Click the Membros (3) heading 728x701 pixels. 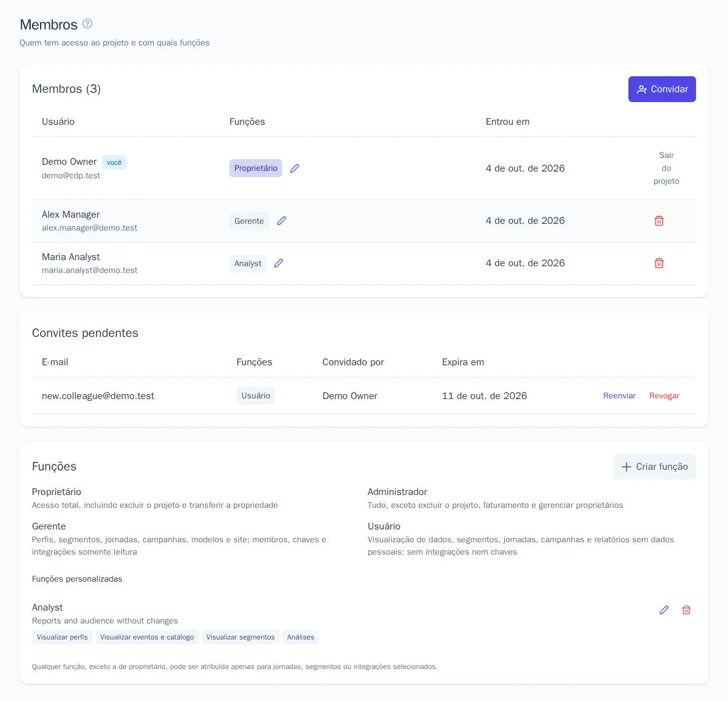point(66,89)
